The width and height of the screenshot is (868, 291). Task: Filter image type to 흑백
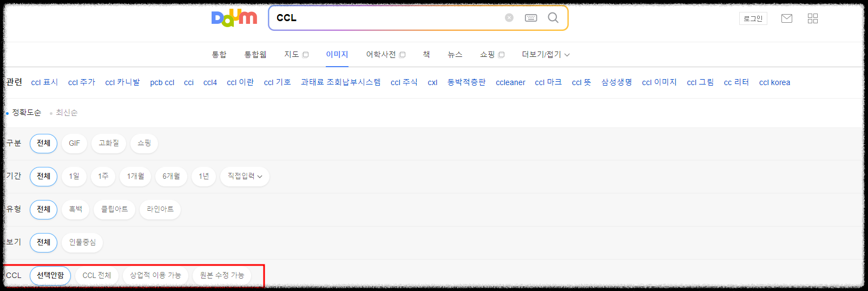tap(76, 210)
